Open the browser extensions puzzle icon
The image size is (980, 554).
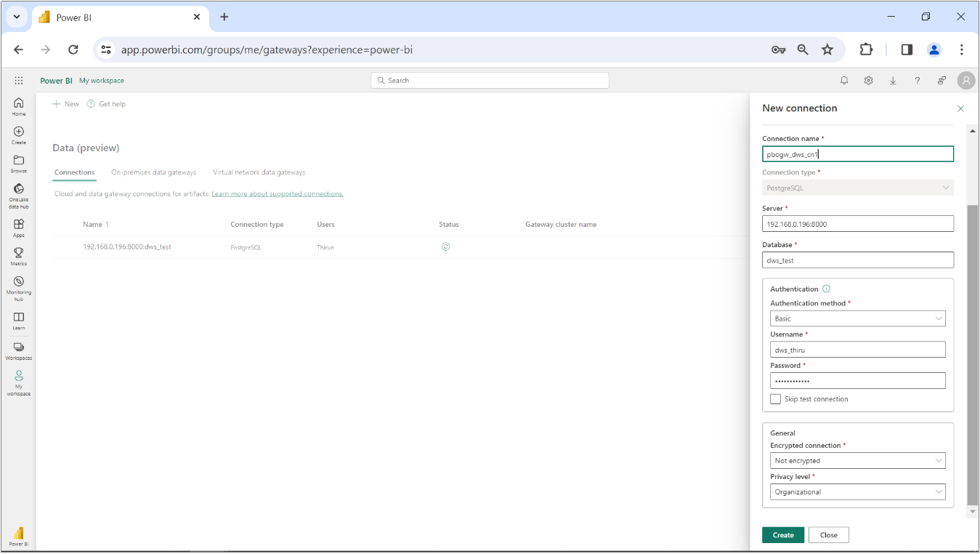tap(865, 49)
